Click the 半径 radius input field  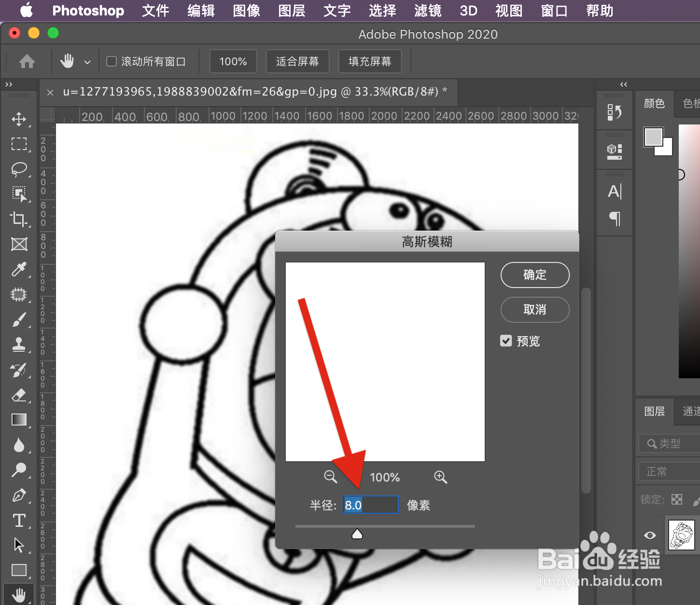[370, 505]
